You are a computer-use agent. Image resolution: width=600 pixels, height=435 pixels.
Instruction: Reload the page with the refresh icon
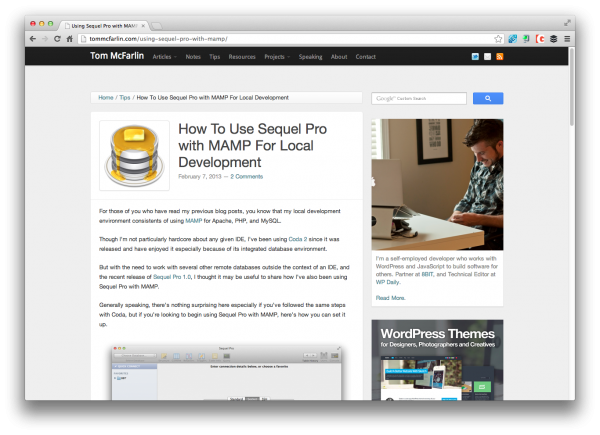[x=56, y=38]
